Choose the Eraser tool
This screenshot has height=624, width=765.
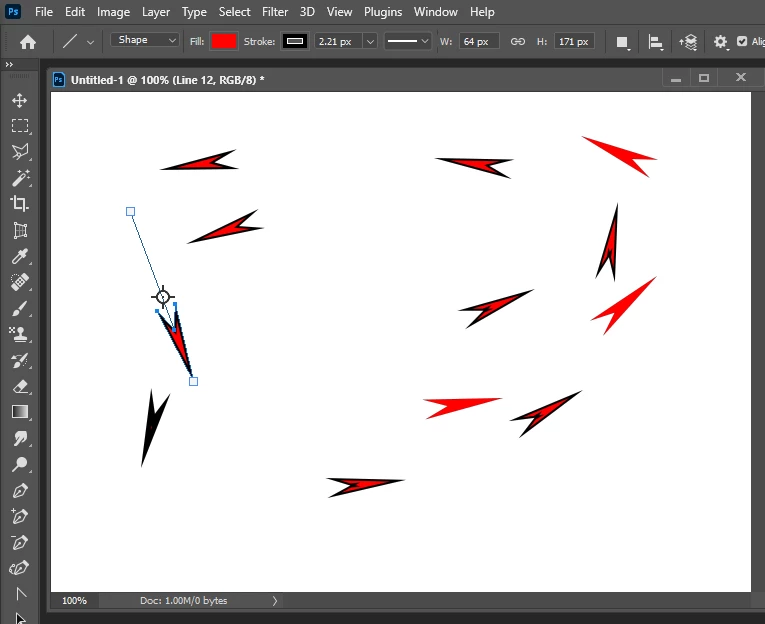coord(20,386)
